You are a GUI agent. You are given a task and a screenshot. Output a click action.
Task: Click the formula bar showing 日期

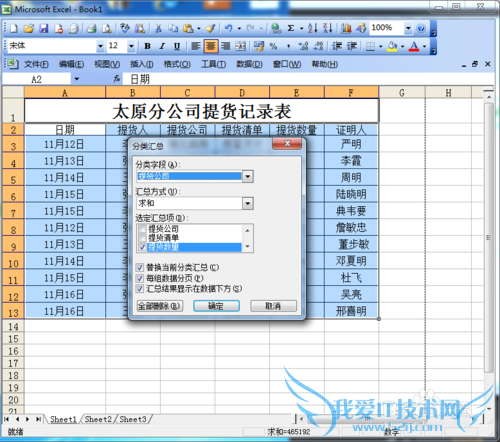pos(308,79)
